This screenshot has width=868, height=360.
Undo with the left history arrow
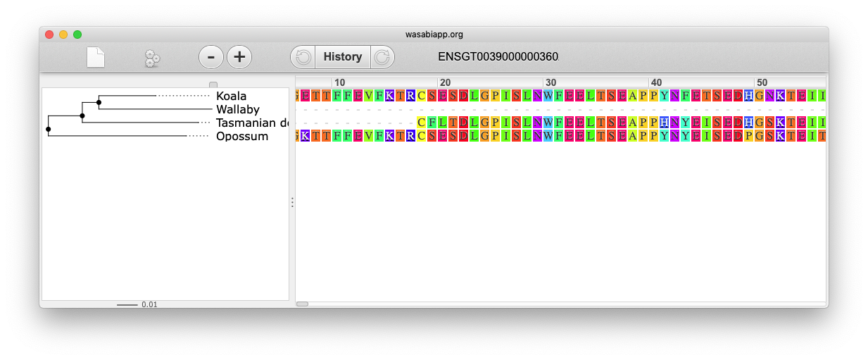tap(303, 57)
